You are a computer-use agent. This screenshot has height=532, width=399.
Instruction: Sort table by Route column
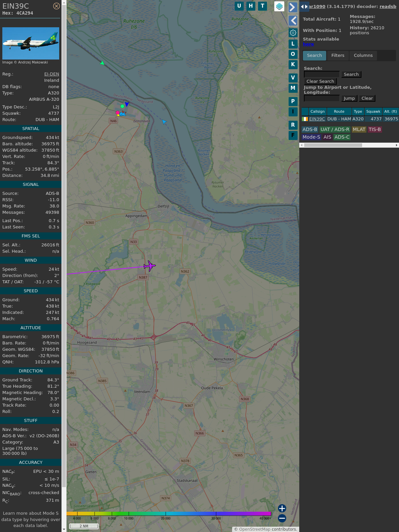339,112
